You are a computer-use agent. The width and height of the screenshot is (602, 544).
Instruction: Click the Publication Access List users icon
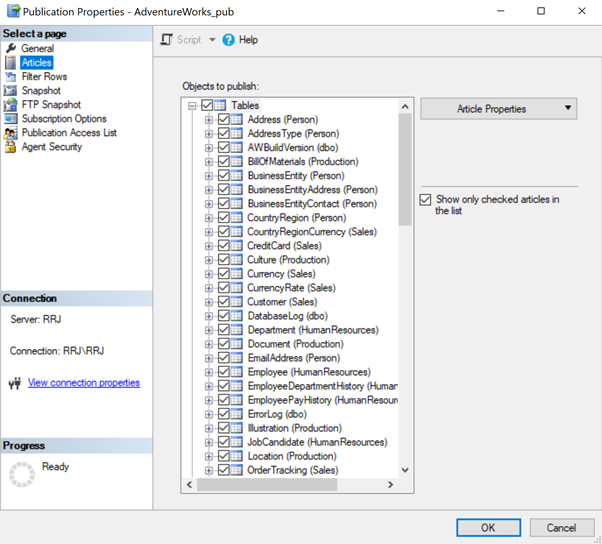pos(11,133)
